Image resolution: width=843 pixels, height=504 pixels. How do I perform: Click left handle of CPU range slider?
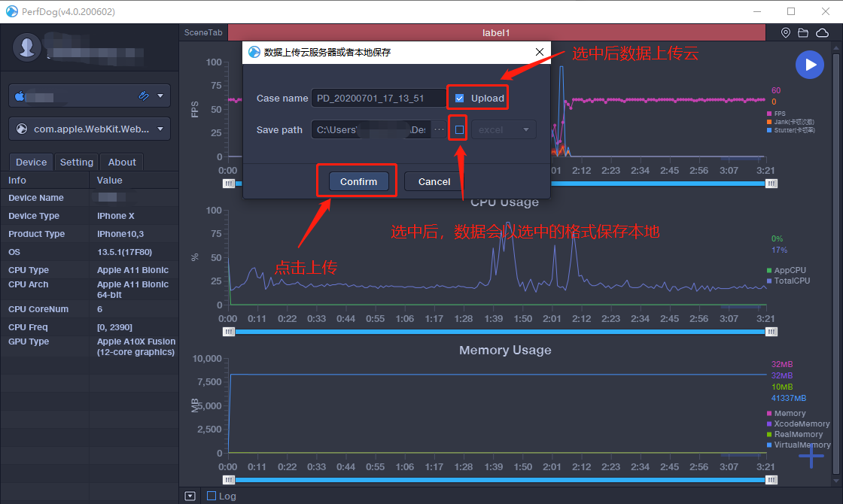(x=229, y=332)
